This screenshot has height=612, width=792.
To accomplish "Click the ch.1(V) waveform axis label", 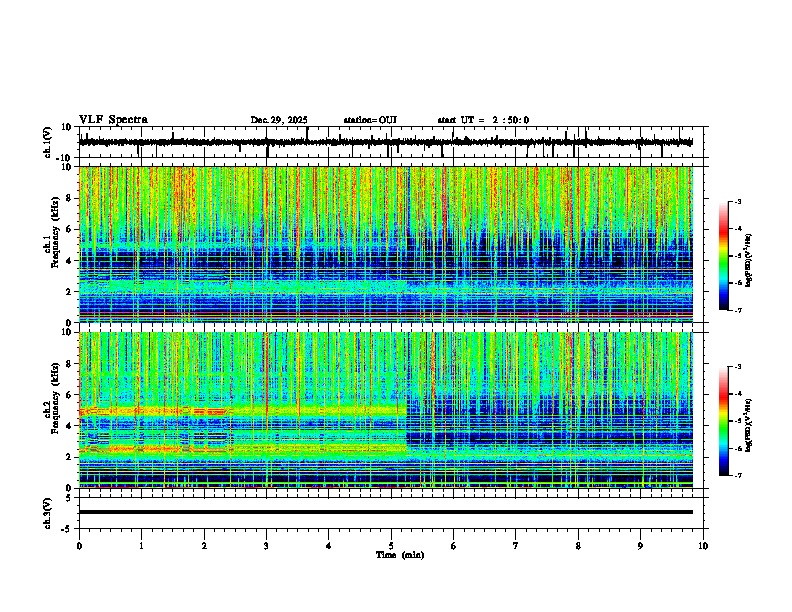I will [x=48, y=142].
